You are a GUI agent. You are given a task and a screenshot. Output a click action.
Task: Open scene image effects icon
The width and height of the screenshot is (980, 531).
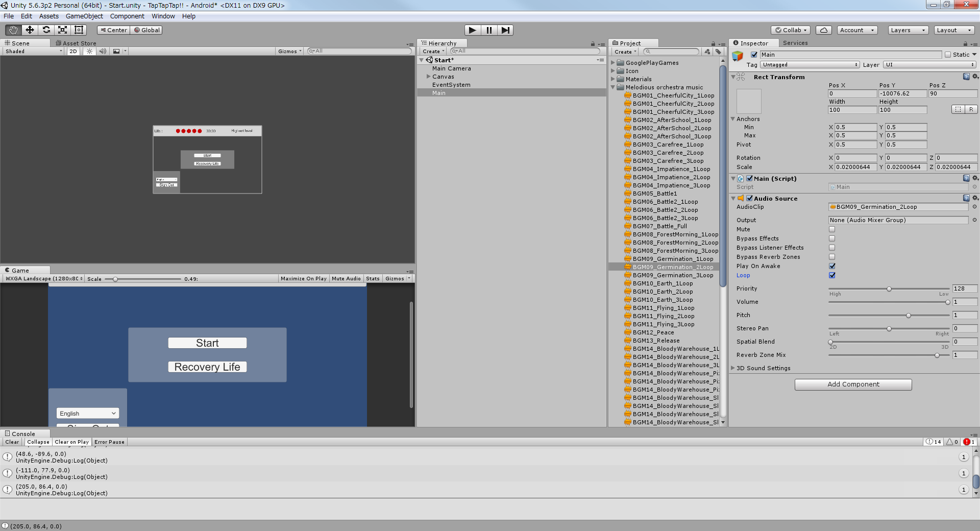click(116, 51)
